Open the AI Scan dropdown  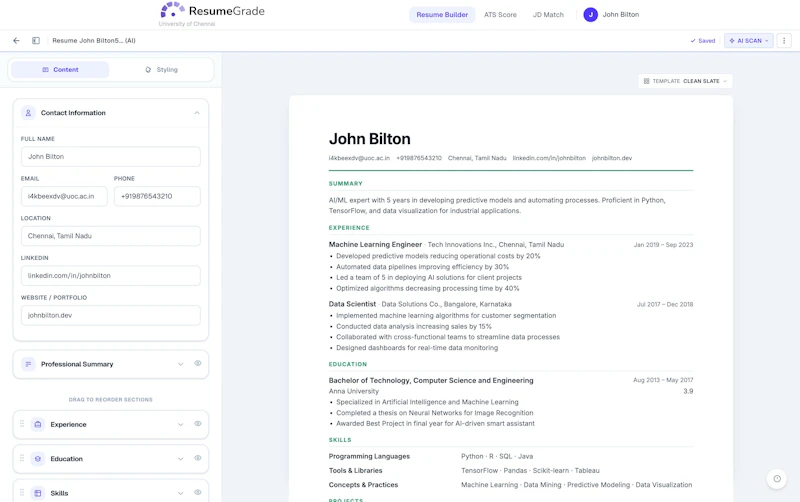click(748, 40)
